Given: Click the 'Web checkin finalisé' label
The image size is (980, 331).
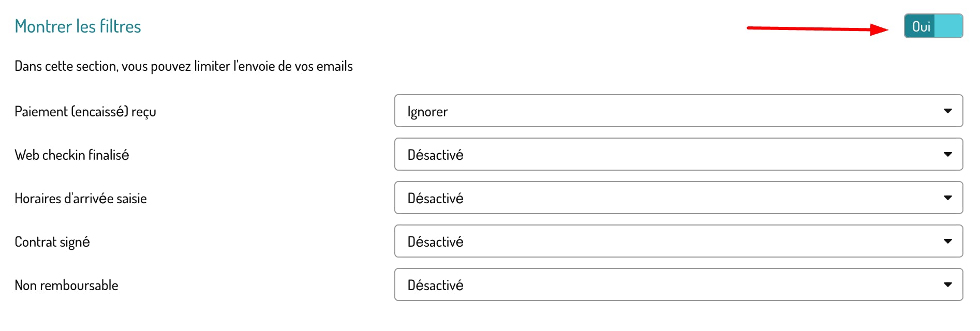Looking at the screenshot, I should [x=72, y=155].
